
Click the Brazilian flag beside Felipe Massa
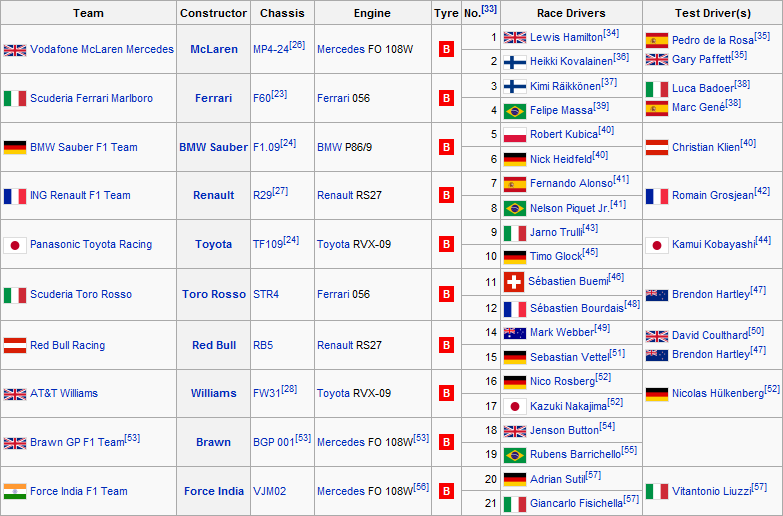point(515,111)
